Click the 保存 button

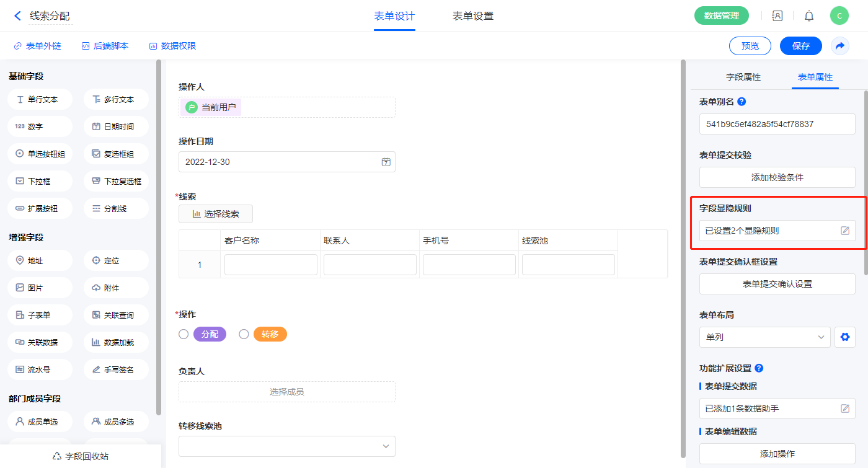point(800,46)
